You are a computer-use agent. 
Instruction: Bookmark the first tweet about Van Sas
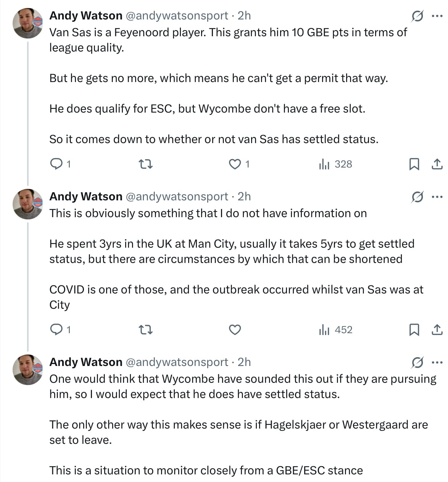point(414,164)
